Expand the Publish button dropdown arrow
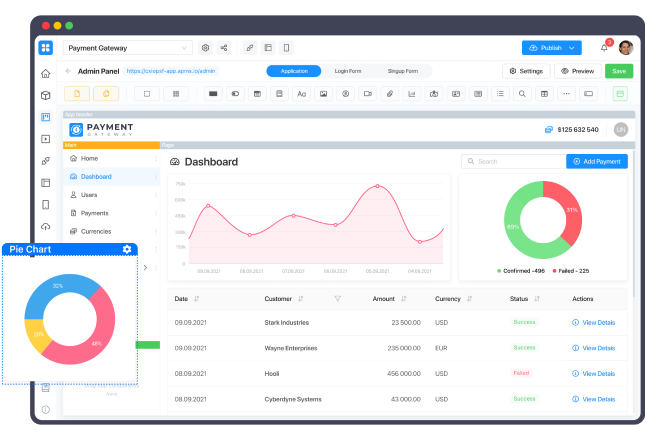645x440 pixels. [x=573, y=48]
